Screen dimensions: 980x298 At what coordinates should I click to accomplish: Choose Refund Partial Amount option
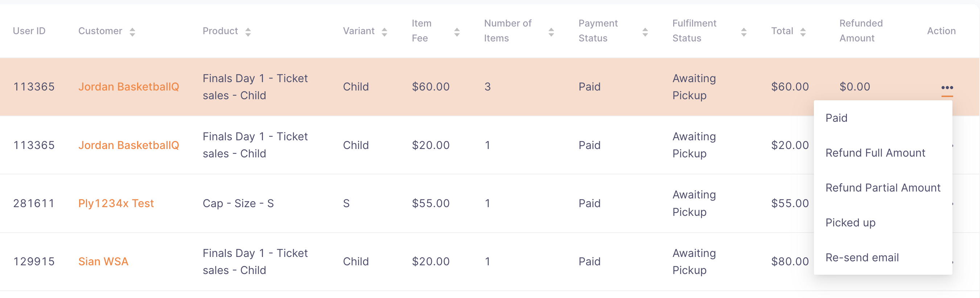click(x=882, y=188)
